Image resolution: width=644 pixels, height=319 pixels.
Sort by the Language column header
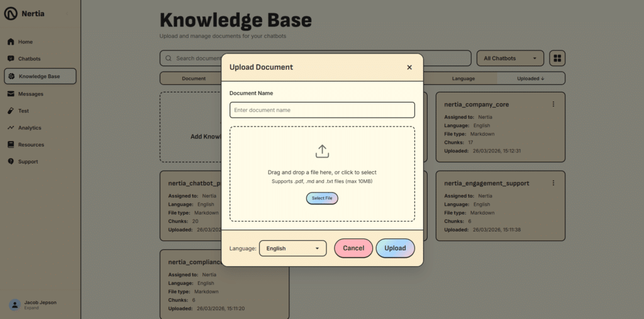tap(464, 79)
